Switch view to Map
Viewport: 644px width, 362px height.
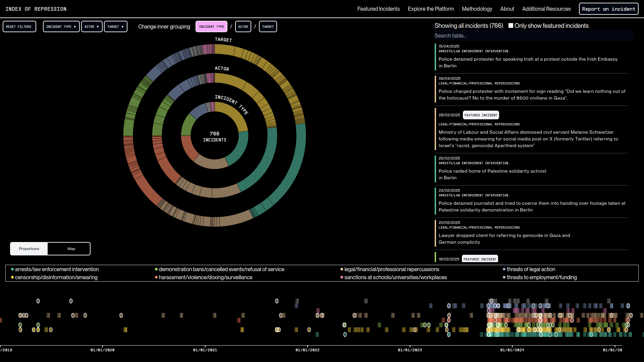click(71, 249)
